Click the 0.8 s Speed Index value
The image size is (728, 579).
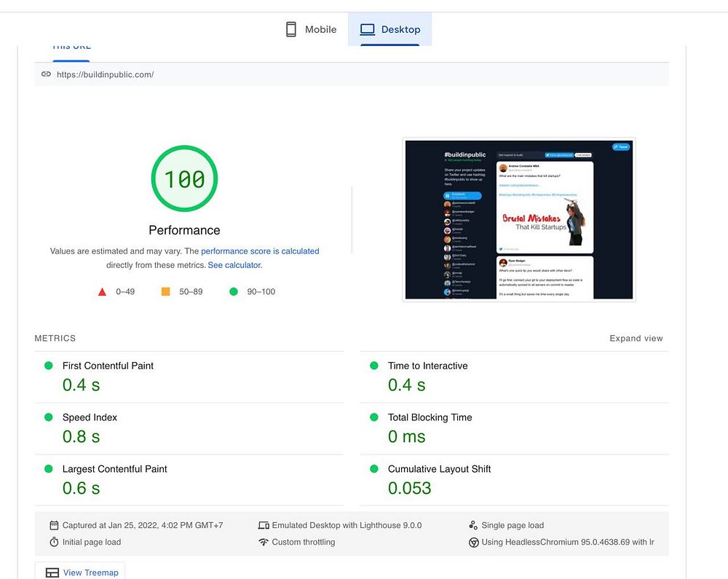coord(82,437)
